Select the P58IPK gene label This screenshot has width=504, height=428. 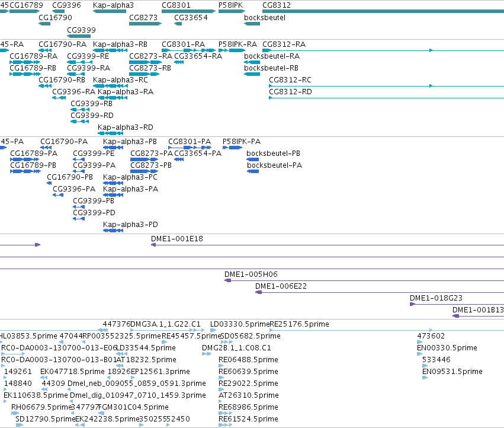(230, 5)
